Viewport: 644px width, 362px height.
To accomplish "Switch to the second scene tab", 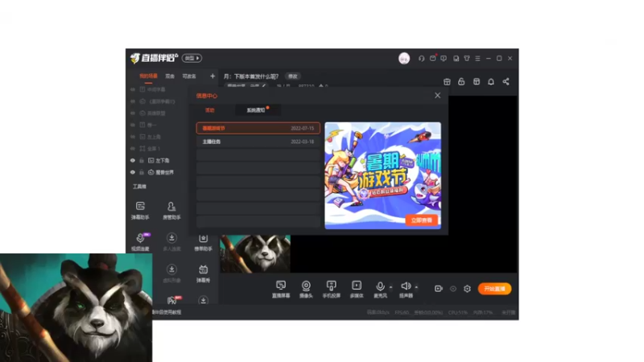I will [170, 76].
